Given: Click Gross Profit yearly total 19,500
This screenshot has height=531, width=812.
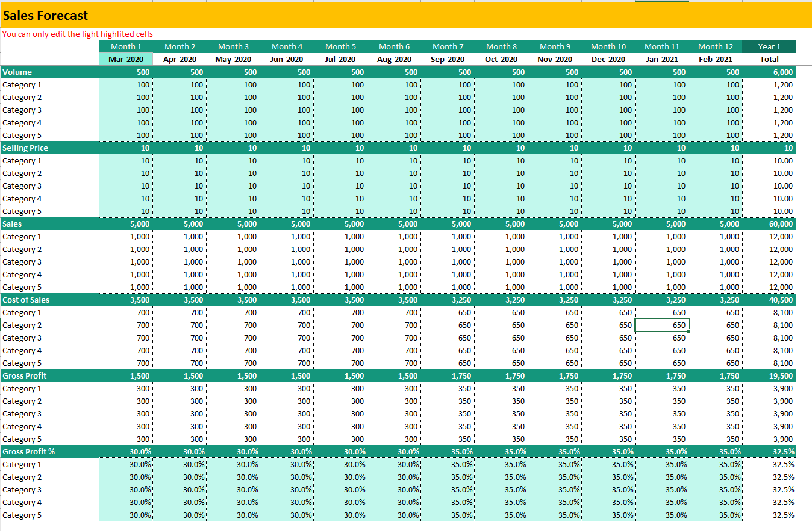Looking at the screenshot, I should pyautogui.click(x=769, y=375).
